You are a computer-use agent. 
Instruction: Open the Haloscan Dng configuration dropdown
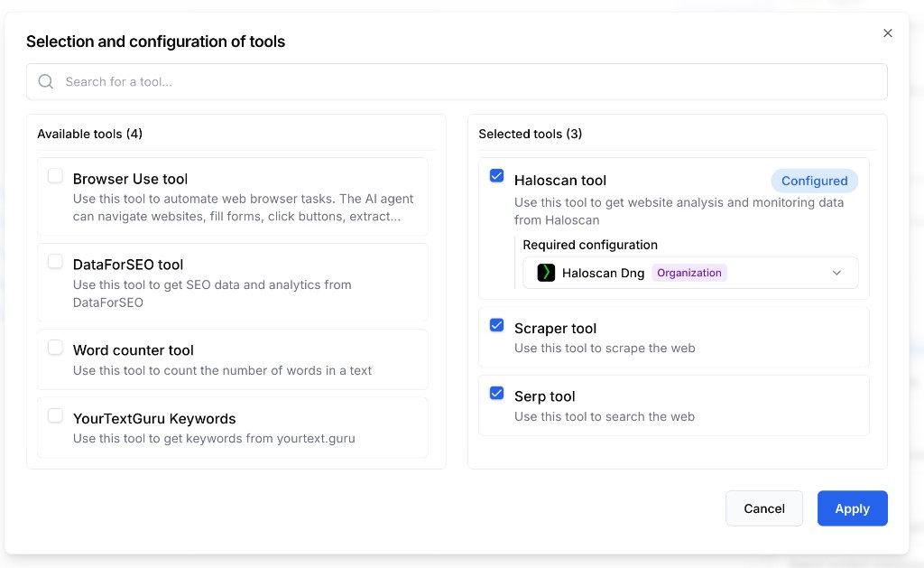(690, 273)
